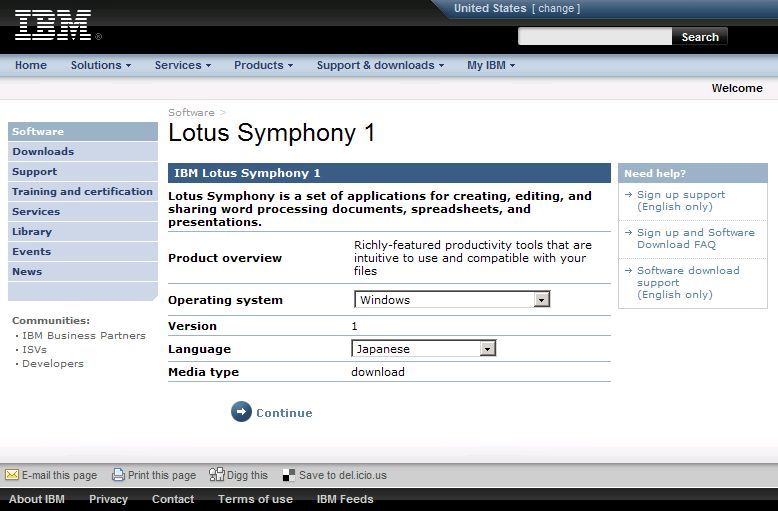This screenshot has width=778, height=511.
Task: Open Library in the left sidebar
Action: pos(83,232)
